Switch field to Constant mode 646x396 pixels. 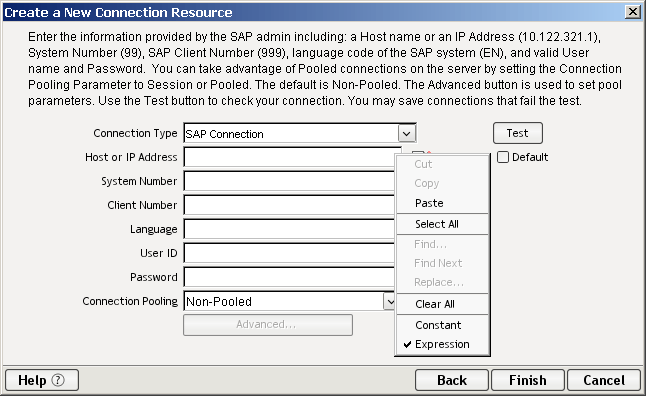(442, 325)
